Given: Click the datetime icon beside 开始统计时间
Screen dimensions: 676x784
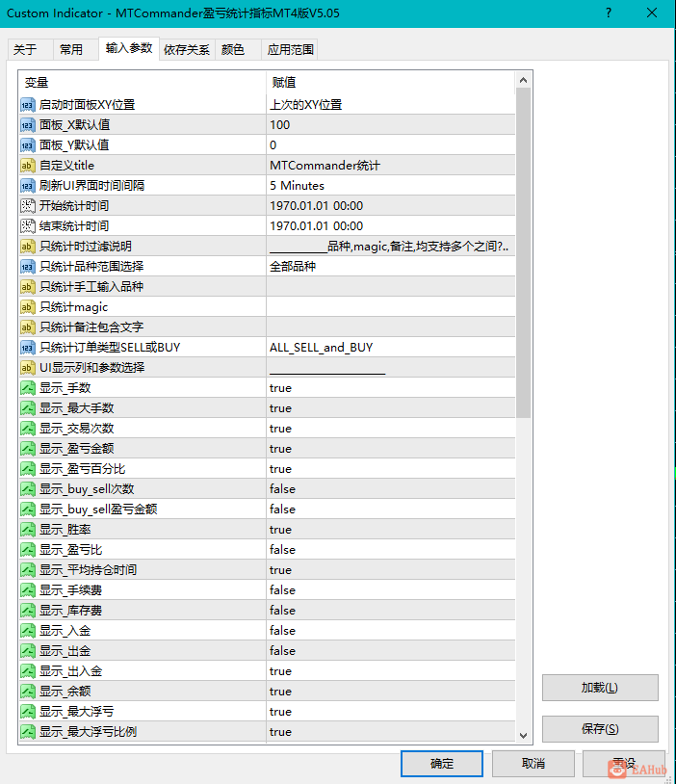Looking at the screenshot, I should point(28,206).
